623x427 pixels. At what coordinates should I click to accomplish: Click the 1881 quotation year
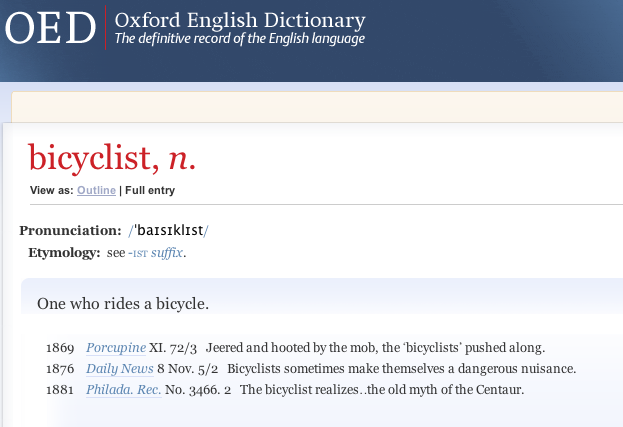coord(60,390)
